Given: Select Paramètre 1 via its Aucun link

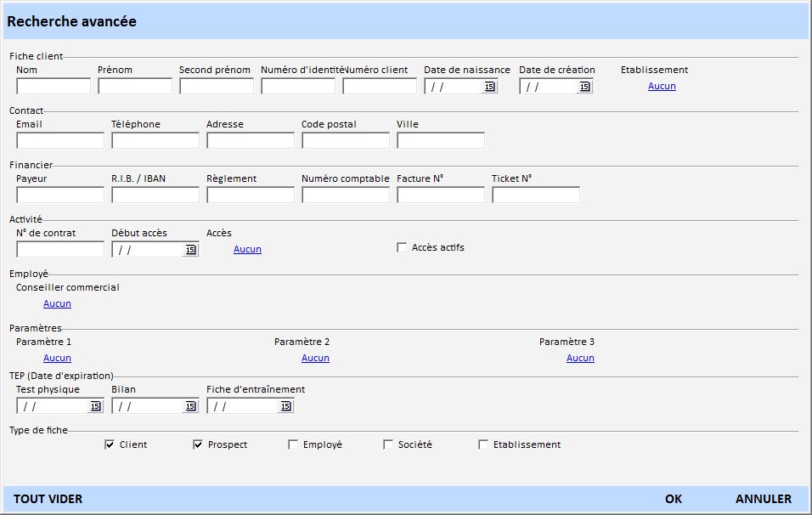Looking at the screenshot, I should pos(57,358).
